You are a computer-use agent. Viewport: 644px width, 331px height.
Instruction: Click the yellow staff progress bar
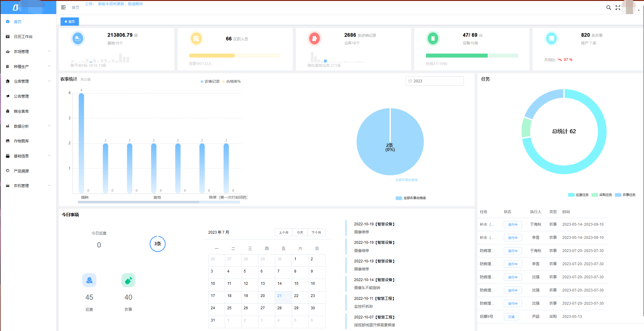pos(235,55)
